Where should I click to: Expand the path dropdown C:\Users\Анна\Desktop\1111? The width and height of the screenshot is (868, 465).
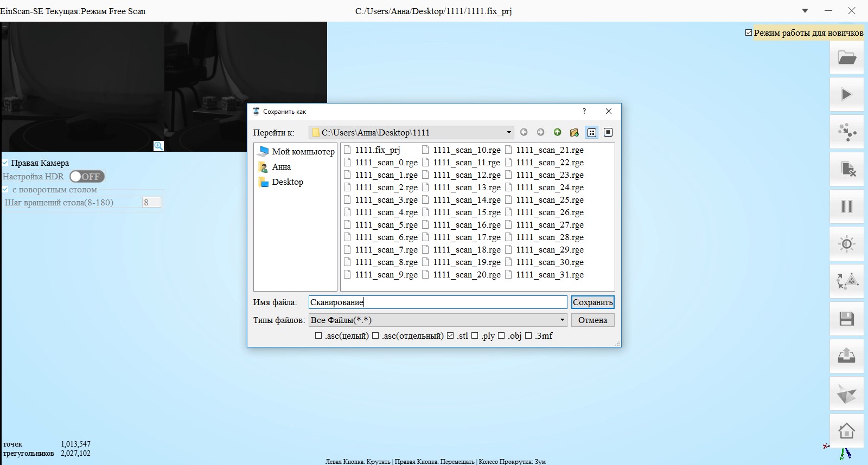[x=508, y=132]
